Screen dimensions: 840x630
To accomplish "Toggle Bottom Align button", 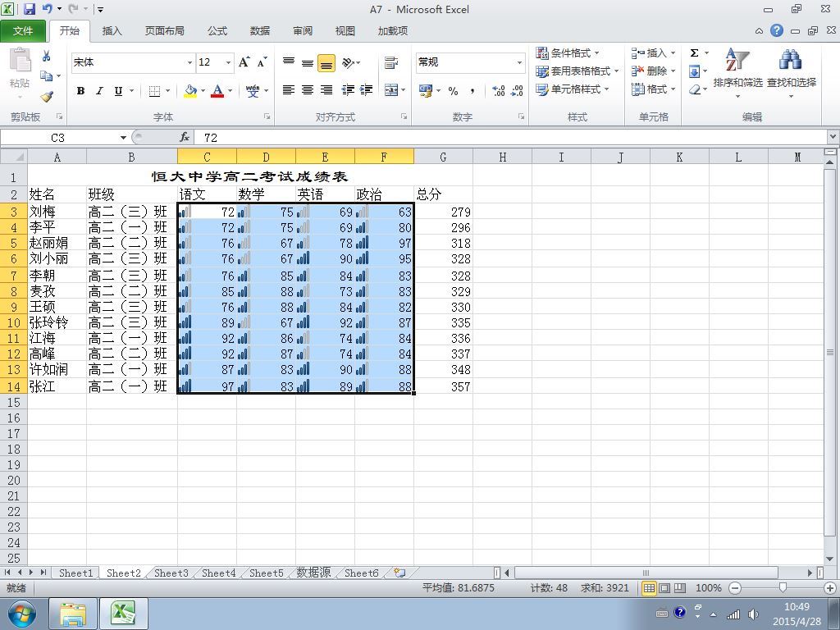I will pyautogui.click(x=326, y=63).
